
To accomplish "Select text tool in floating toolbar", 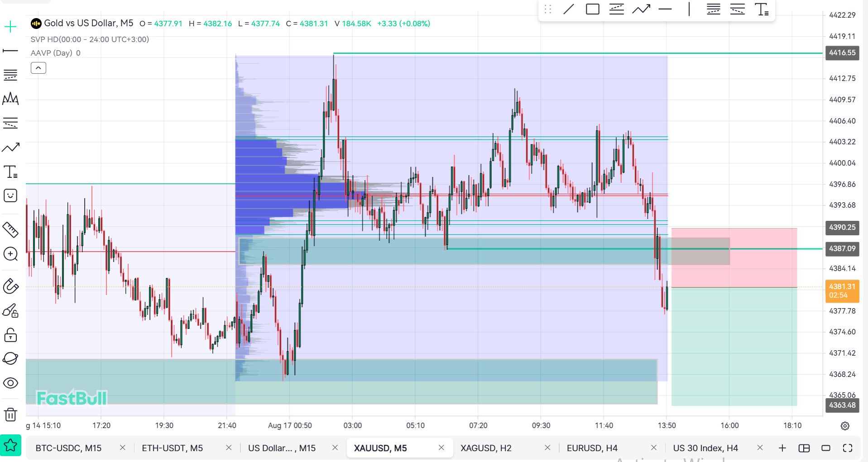I will pos(762,9).
